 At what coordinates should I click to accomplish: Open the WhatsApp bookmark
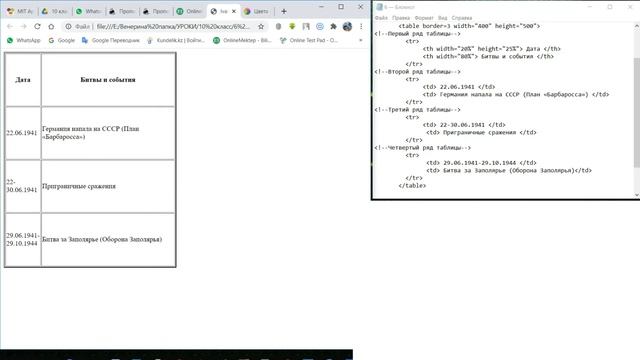24,40
